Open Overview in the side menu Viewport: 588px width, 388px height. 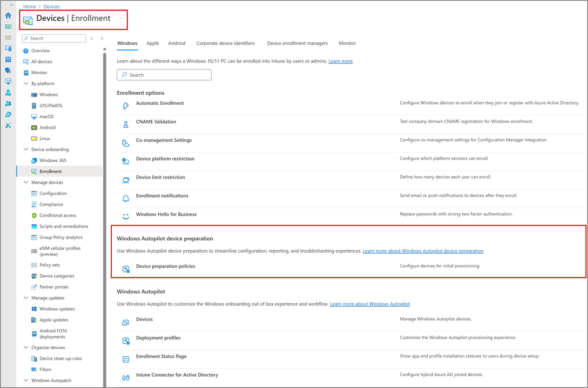(x=41, y=51)
